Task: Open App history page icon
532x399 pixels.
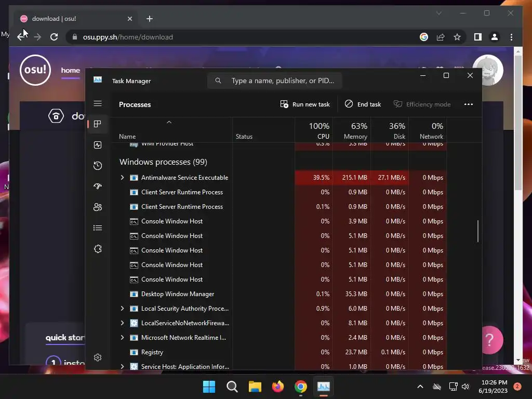Action: coord(98,166)
